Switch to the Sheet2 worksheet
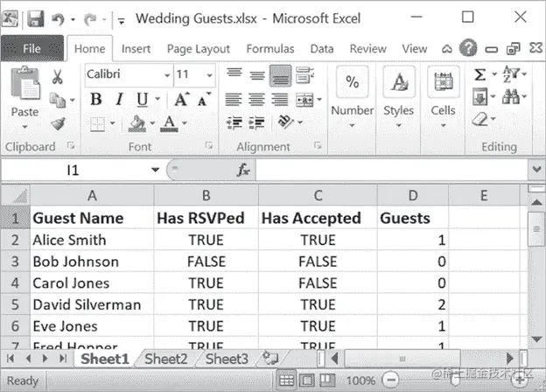546x392 pixels. coord(165,359)
